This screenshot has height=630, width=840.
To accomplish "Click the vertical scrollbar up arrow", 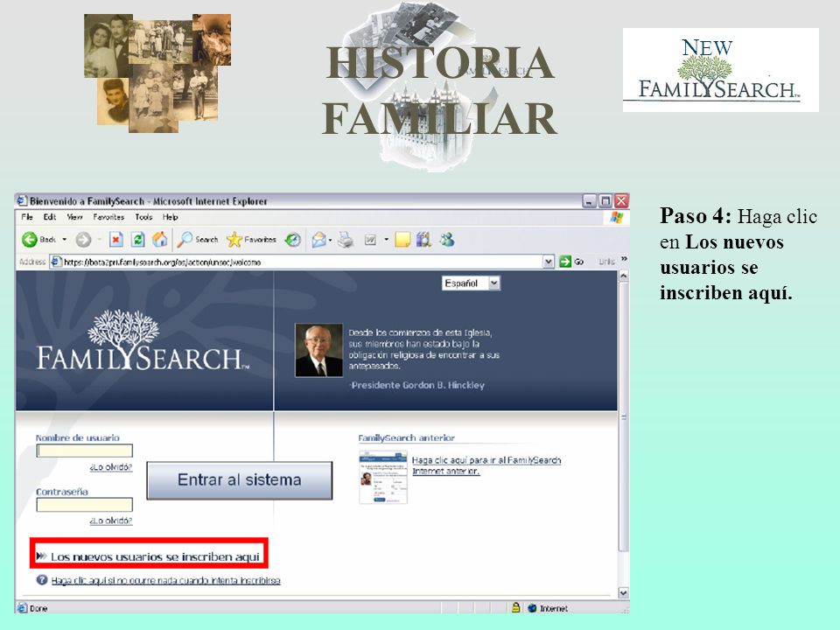I will pyautogui.click(x=623, y=276).
